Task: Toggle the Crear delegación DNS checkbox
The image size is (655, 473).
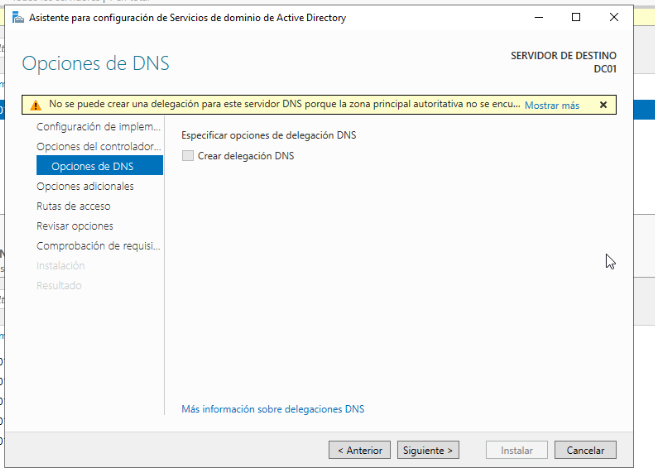Action: [187, 156]
